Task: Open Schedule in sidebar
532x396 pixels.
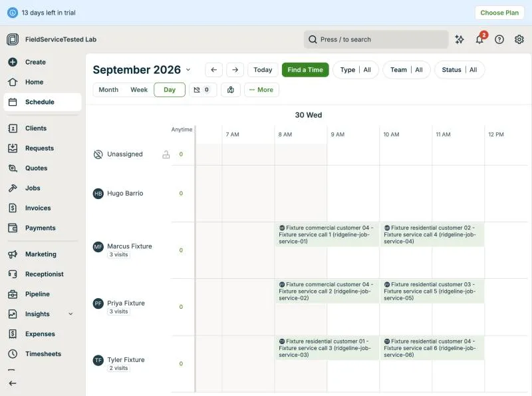Action: point(43,102)
